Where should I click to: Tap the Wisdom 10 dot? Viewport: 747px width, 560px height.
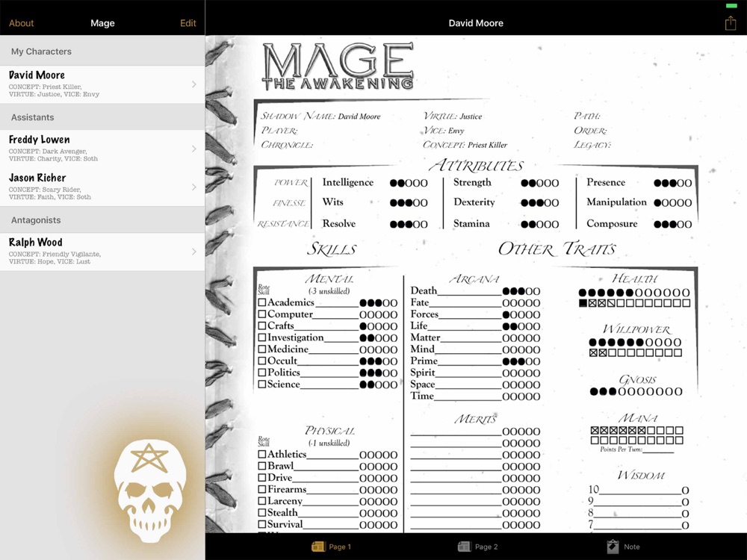coord(685,491)
